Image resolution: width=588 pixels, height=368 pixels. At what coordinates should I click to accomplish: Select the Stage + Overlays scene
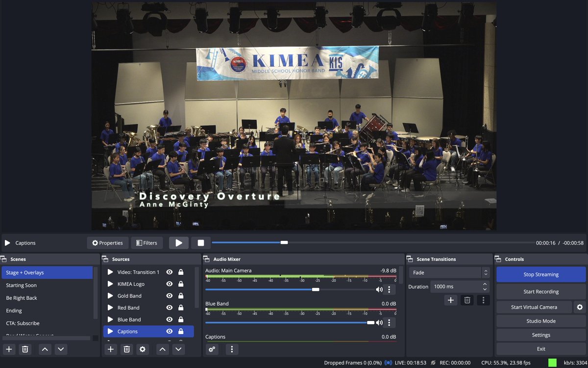48,272
